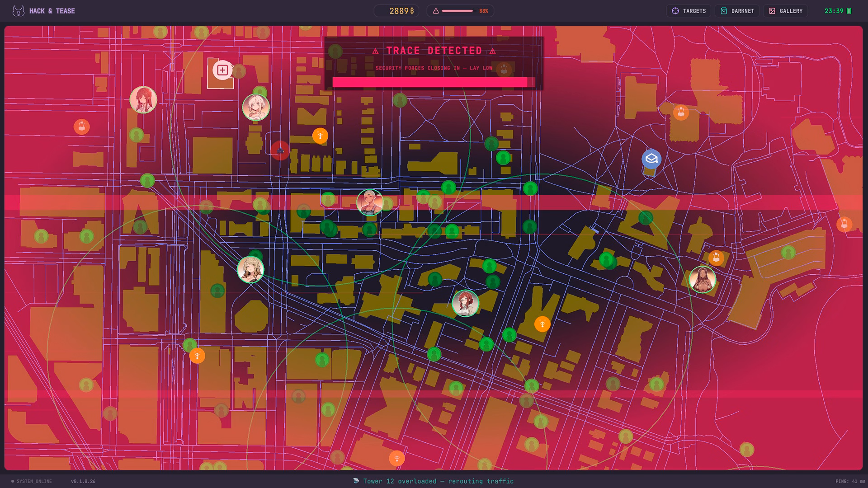Click the medical plus building marker
Viewport: 868px width, 488px height.
[222, 70]
